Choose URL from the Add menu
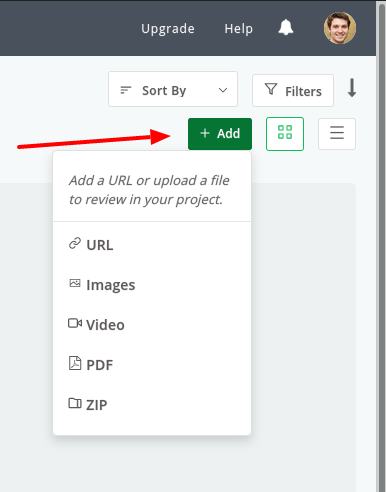 (x=152, y=245)
